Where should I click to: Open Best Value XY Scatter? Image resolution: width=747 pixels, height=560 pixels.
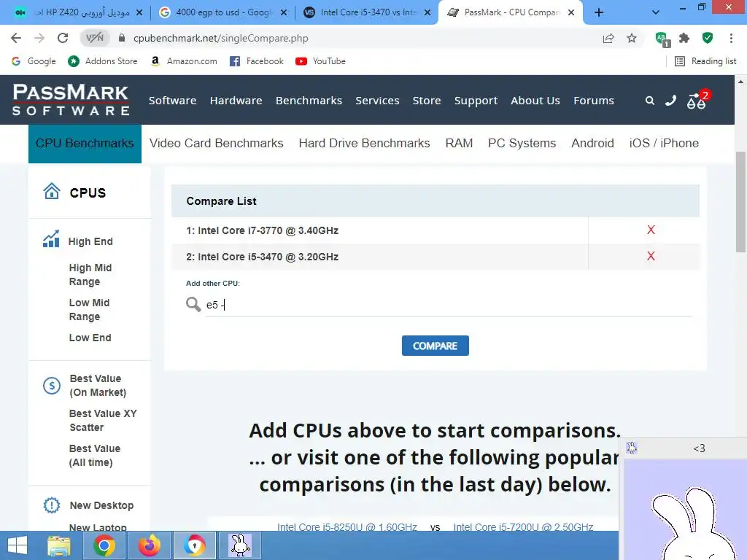pyautogui.click(x=103, y=420)
